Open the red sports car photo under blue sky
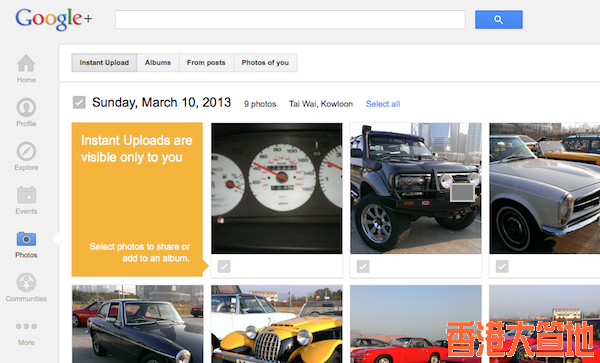600x363 pixels. 416,324
